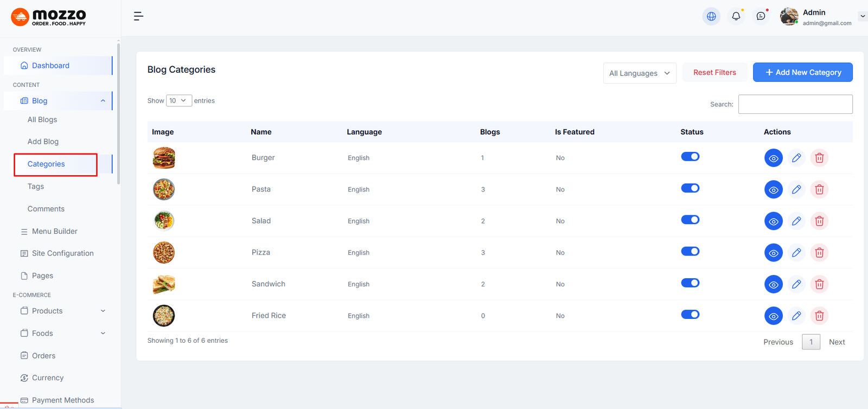Open Dashboard from the sidebar

coord(50,66)
